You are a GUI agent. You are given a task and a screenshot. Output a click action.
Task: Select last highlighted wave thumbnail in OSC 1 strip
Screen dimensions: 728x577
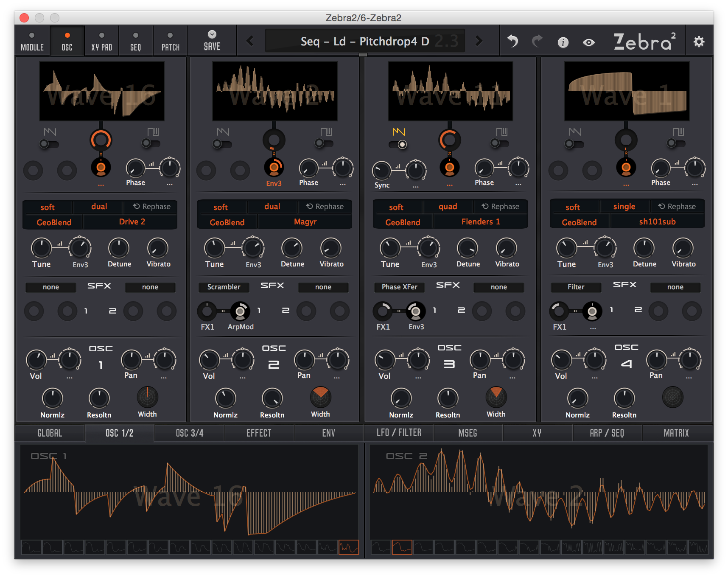tap(349, 547)
